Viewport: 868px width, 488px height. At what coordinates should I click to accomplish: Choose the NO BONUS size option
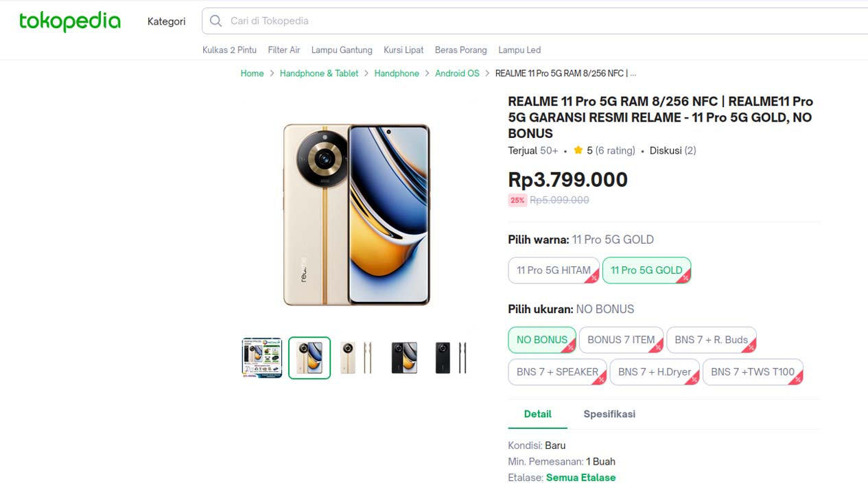click(541, 339)
